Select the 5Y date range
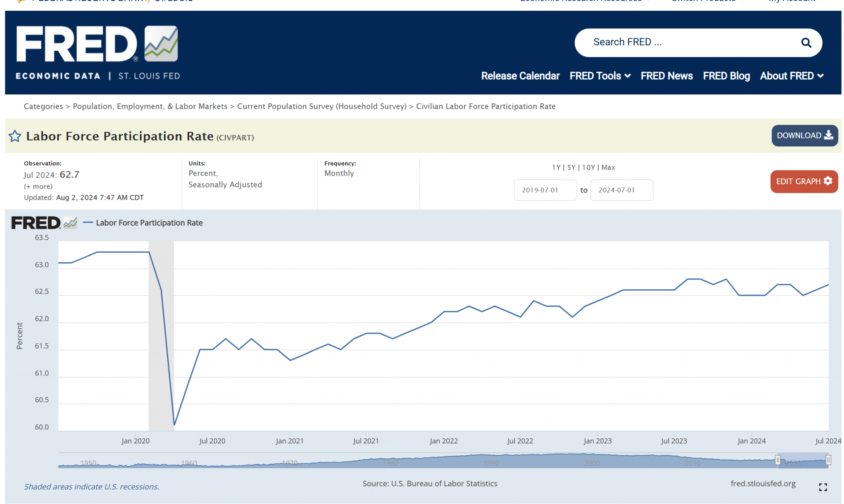This screenshot has height=504, width=844. 571,167
